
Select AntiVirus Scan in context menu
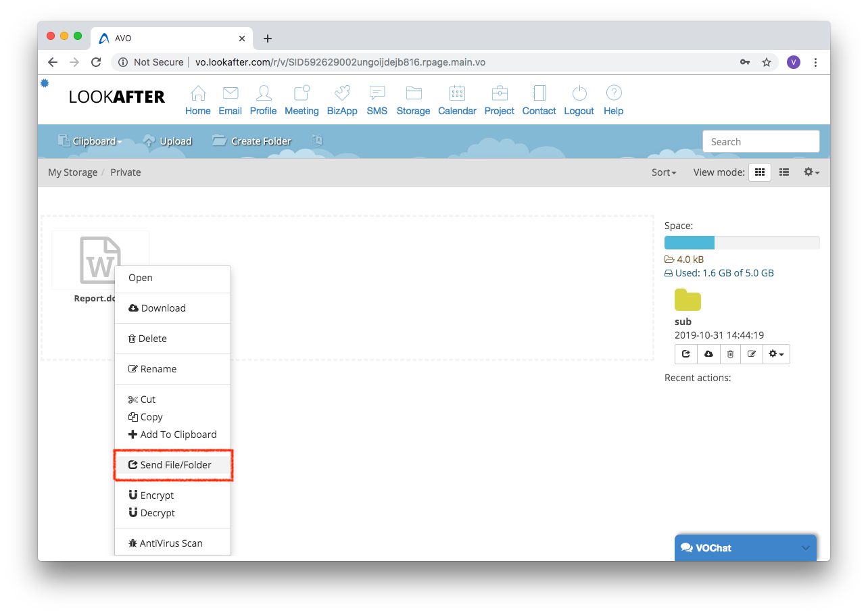tap(170, 543)
